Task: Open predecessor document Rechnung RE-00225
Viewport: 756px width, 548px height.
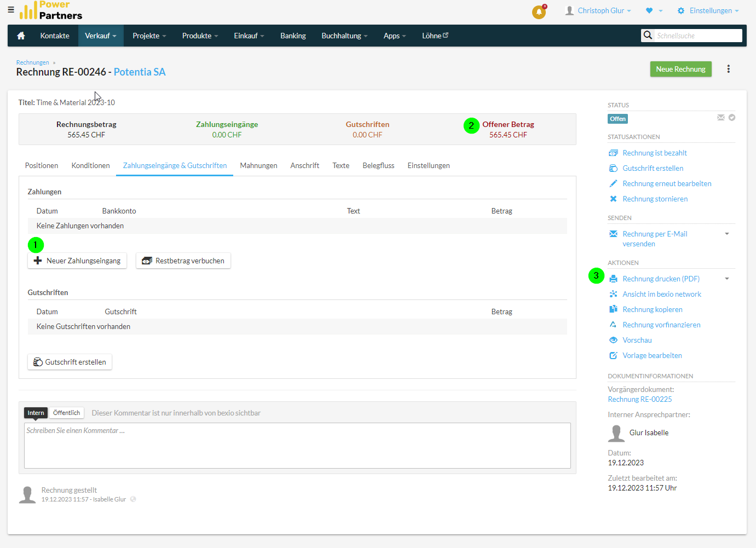Action: coord(640,399)
